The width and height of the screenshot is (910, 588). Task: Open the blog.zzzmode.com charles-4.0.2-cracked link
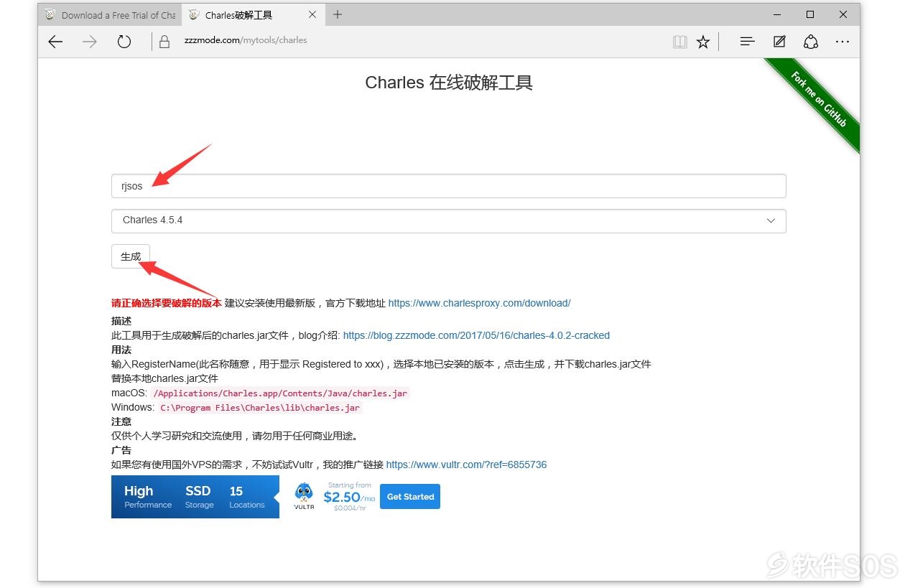coord(476,335)
